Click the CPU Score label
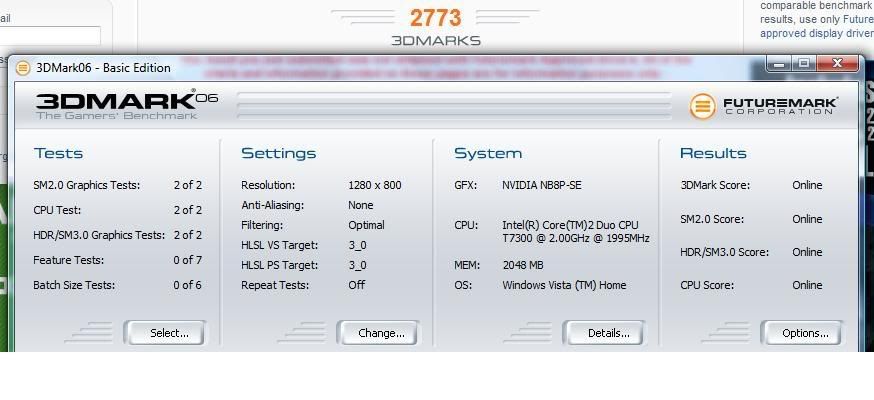 pos(707,285)
